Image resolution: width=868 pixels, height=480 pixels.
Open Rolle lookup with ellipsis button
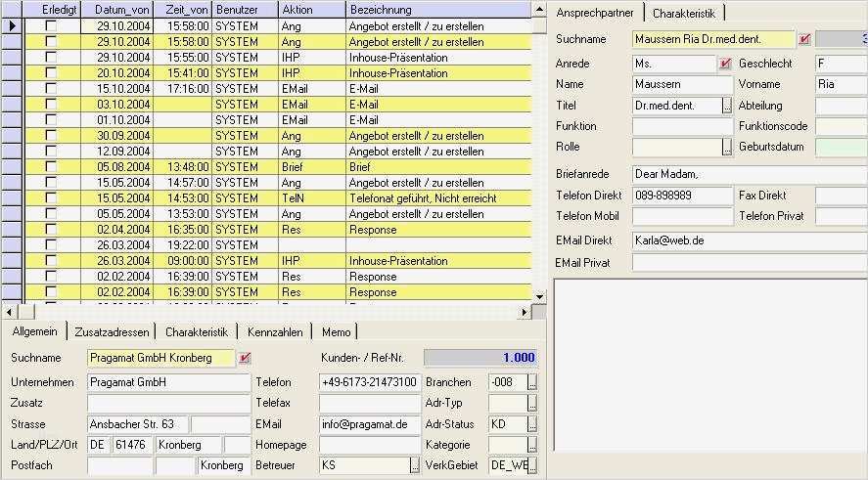(727, 147)
